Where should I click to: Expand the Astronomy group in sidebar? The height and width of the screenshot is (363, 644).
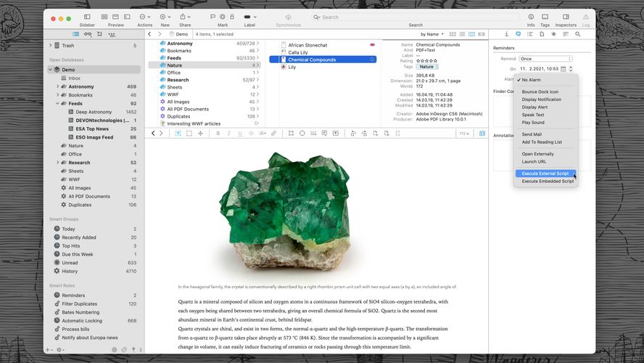point(57,86)
